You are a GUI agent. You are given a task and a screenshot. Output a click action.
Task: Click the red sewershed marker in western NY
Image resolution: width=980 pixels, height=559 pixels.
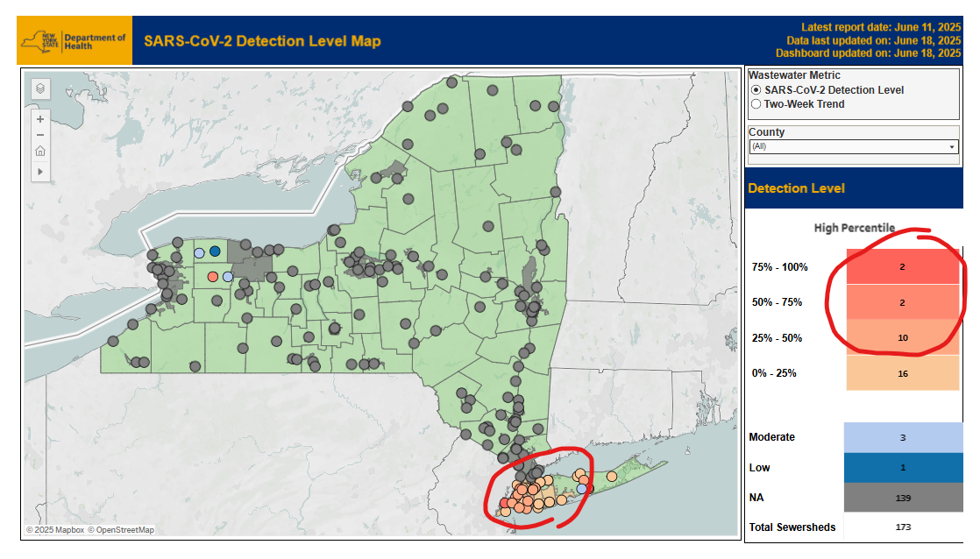click(212, 277)
